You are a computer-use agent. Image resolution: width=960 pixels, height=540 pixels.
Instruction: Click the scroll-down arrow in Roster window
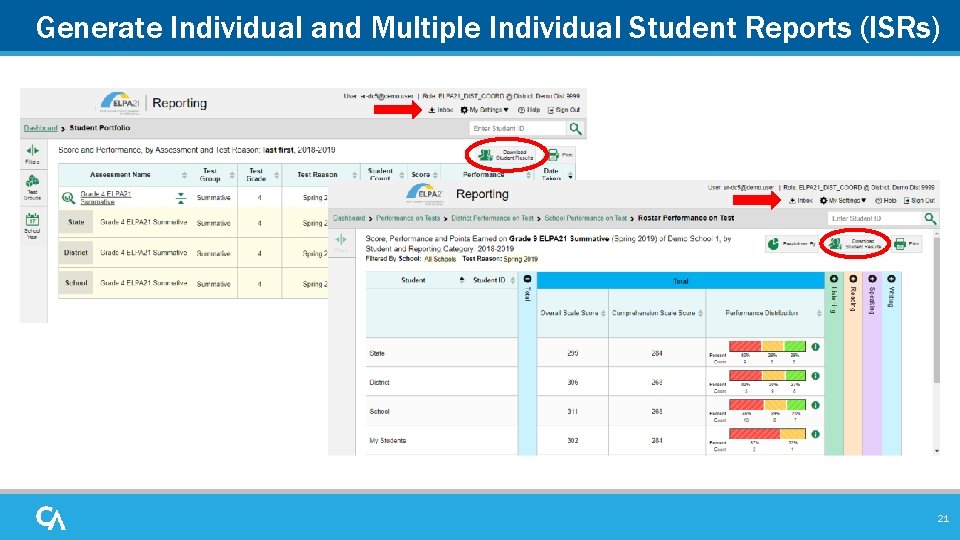[x=936, y=451]
